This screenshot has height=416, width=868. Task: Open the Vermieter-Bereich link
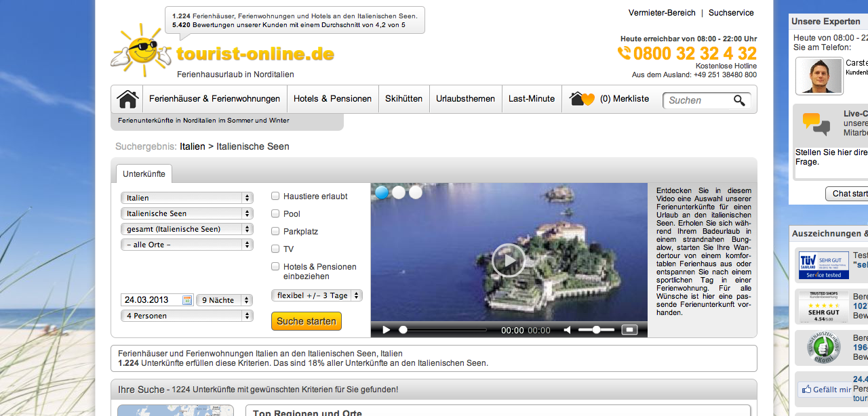[662, 13]
